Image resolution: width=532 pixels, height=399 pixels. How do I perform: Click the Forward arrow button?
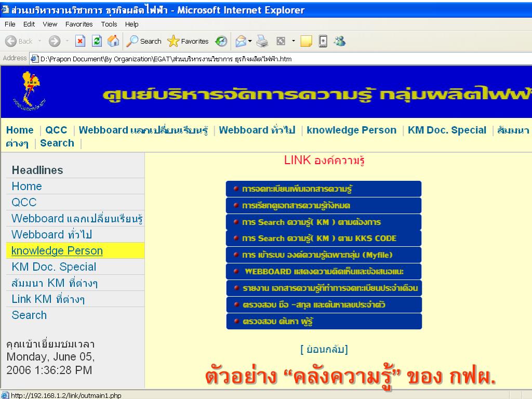click(54, 42)
